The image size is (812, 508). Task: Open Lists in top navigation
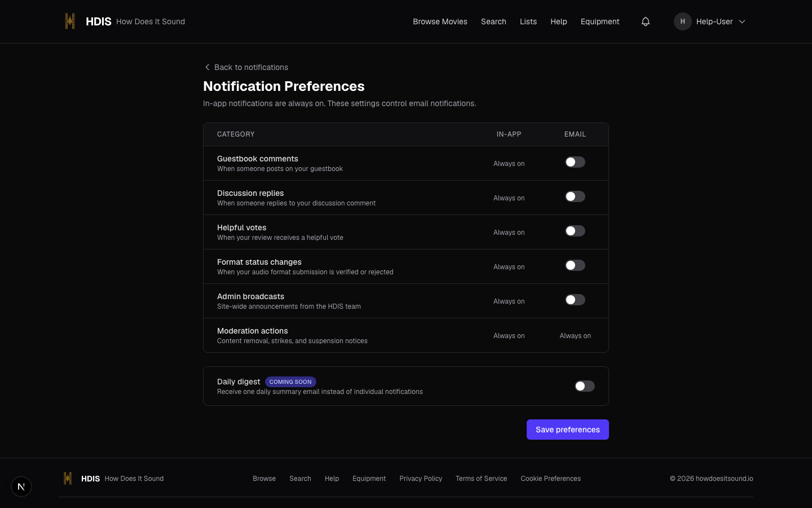528,21
